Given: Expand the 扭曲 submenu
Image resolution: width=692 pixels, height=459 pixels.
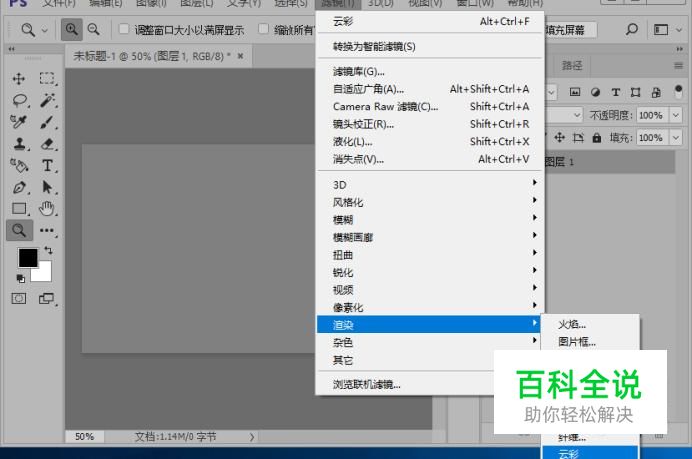Looking at the screenshot, I should (x=431, y=255).
